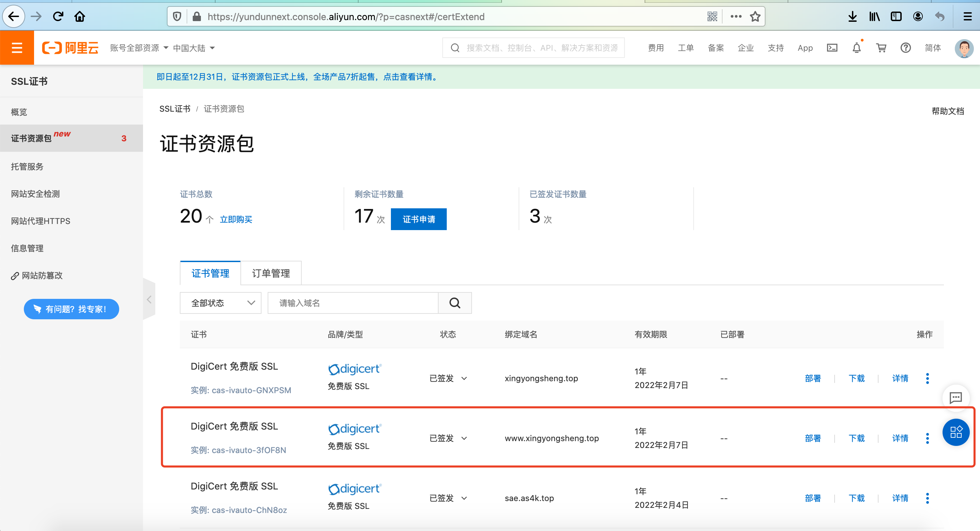This screenshot has width=980, height=531.
Task: Bookmark this page with the star icon
Action: pos(755,16)
